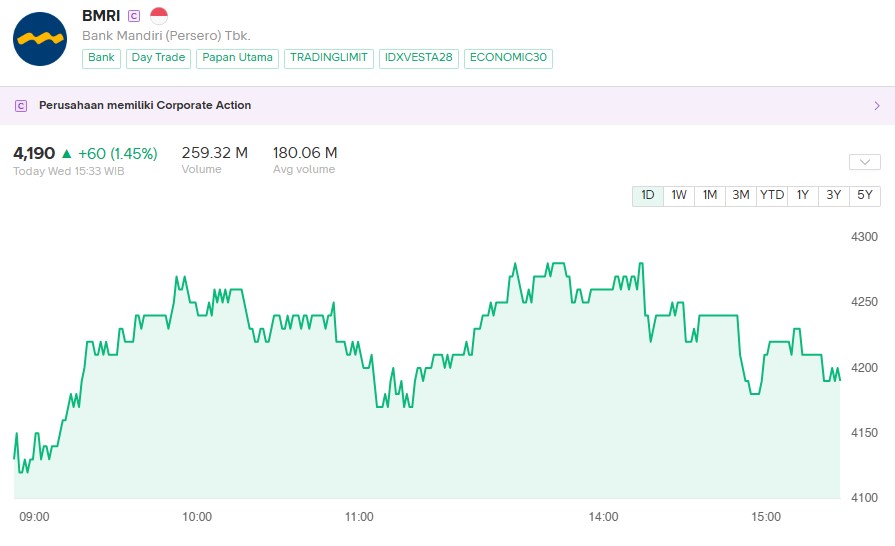This screenshot has width=895, height=546.
Task: Switch chart to 1M range
Action: coord(709,195)
